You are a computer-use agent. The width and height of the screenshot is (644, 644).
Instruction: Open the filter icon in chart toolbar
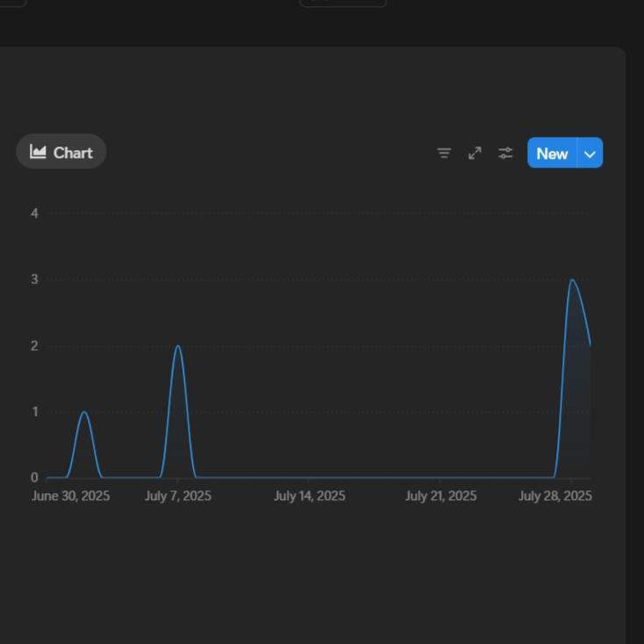pos(444,154)
